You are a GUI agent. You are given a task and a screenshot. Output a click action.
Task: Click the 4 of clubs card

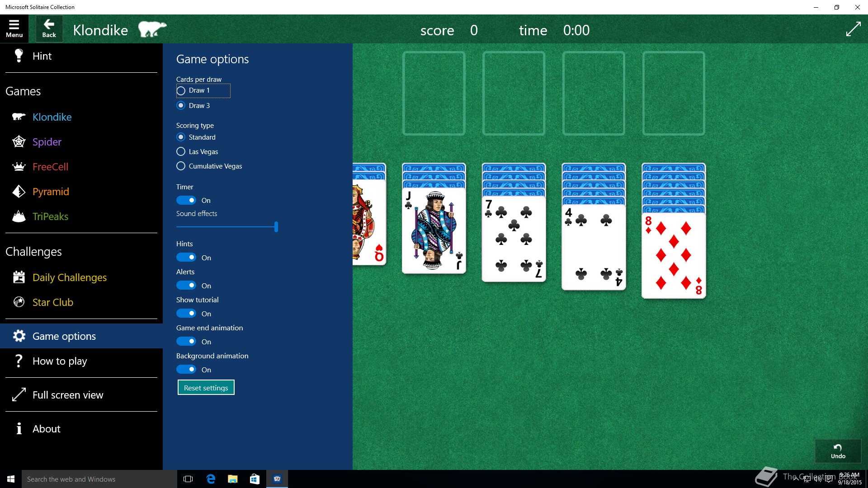594,247
